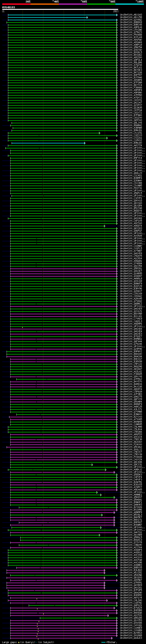Select UniRef100_A7QZS6 entry
Screen dimensions: 146x644
point(131,65)
